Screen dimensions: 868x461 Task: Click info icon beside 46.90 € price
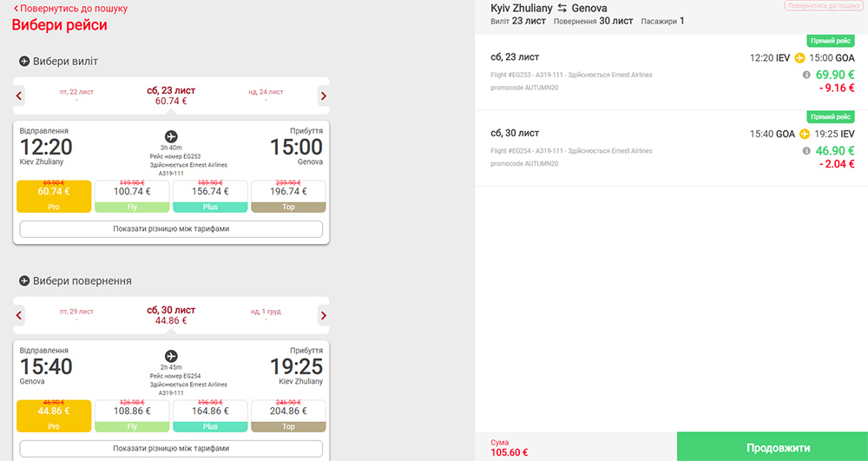[x=806, y=150]
